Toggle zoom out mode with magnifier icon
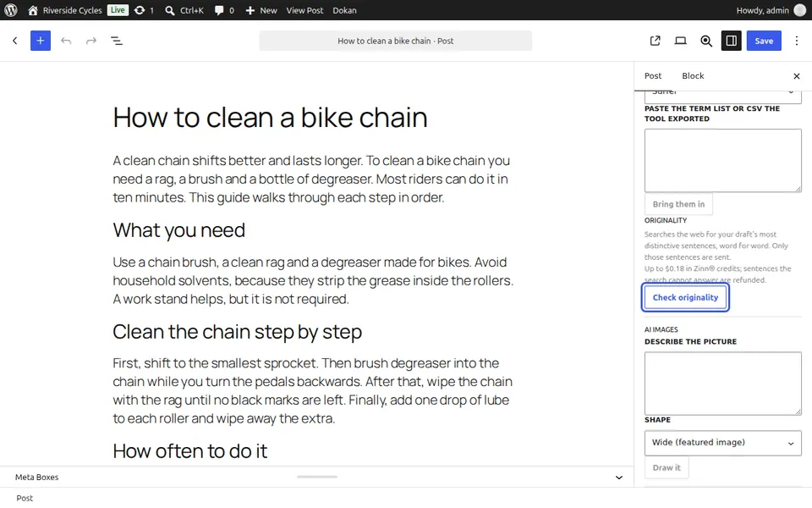This screenshot has width=812, height=508. point(705,41)
